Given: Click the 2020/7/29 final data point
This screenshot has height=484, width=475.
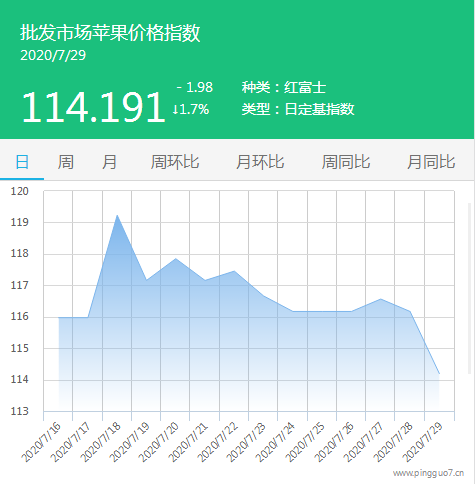Looking at the screenshot, I should click(x=439, y=374).
